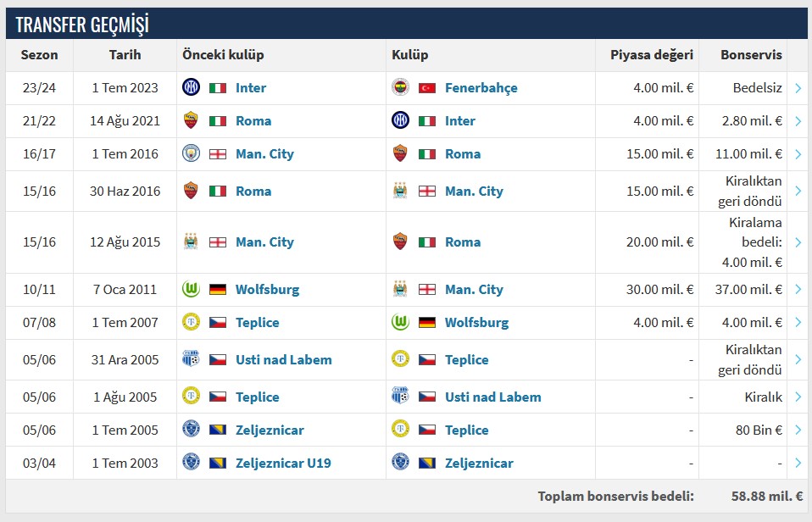Click the Bosnian flag in the 05/06 Zeljeznicar row
Image resolution: width=812 pixels, height=522 pixels.
pyautogui.click(x=218, y=430)
